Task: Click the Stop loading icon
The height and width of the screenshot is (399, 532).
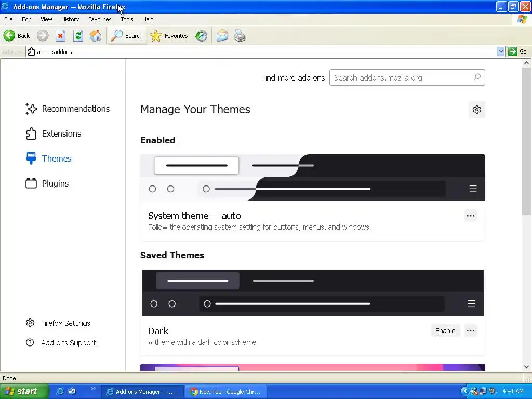Action: tap(60, 35)
